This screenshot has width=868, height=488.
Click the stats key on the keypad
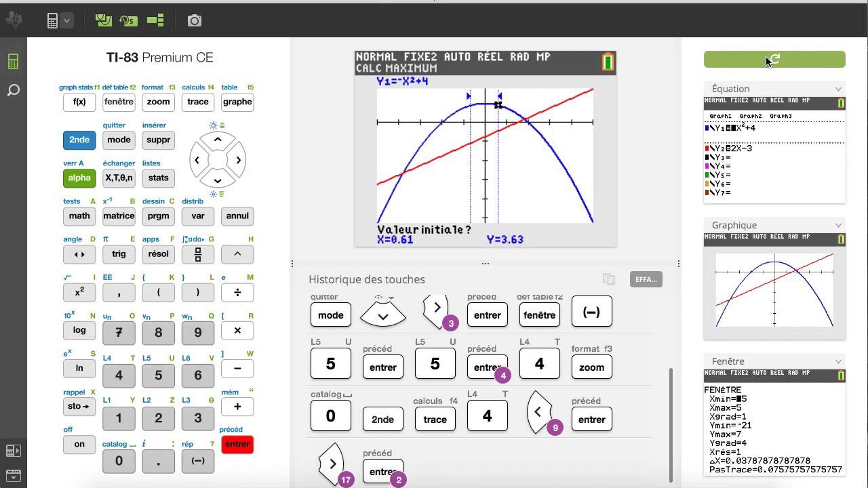pos(158,178)
